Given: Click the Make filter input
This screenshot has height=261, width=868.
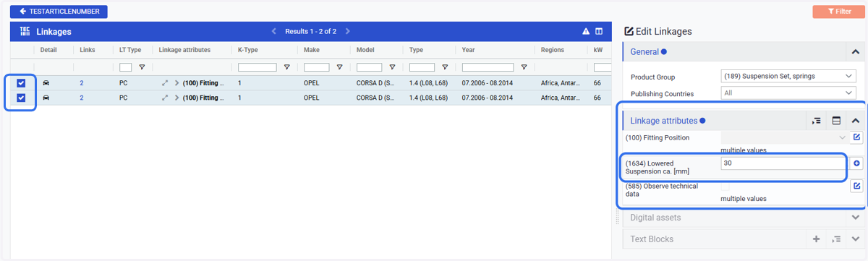Looking at the screenshot, I should [317, 67].
